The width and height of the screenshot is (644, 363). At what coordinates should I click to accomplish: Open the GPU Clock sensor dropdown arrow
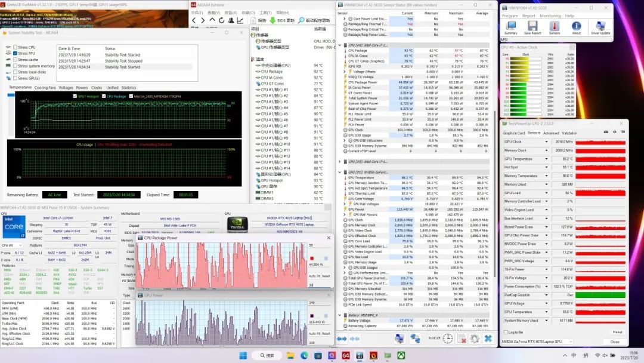(546, 142)
